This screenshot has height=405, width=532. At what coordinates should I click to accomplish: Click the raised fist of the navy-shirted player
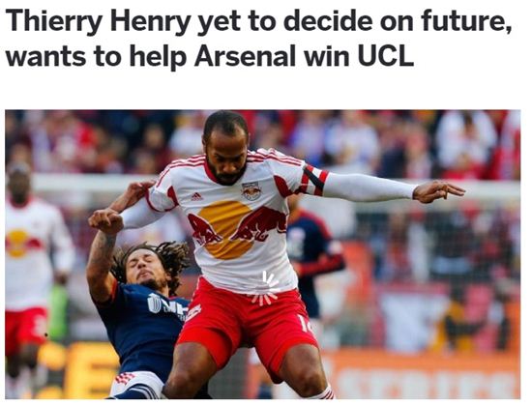105,220
